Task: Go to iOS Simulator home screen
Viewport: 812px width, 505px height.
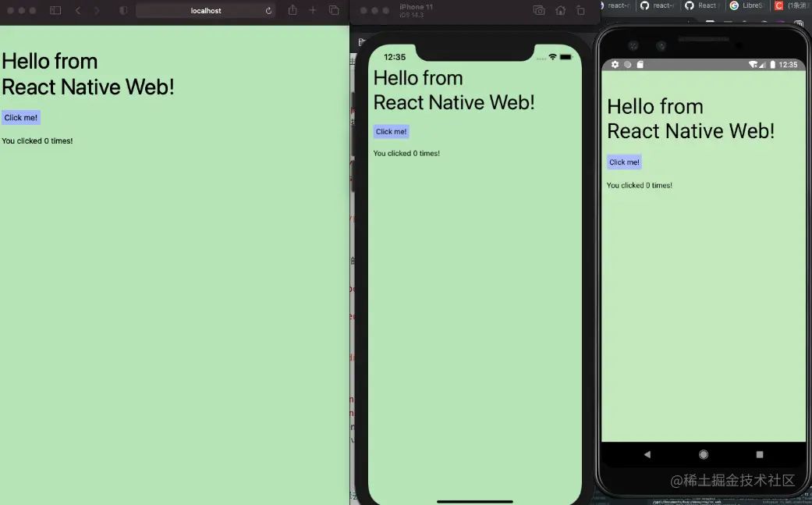Action: 560,10
